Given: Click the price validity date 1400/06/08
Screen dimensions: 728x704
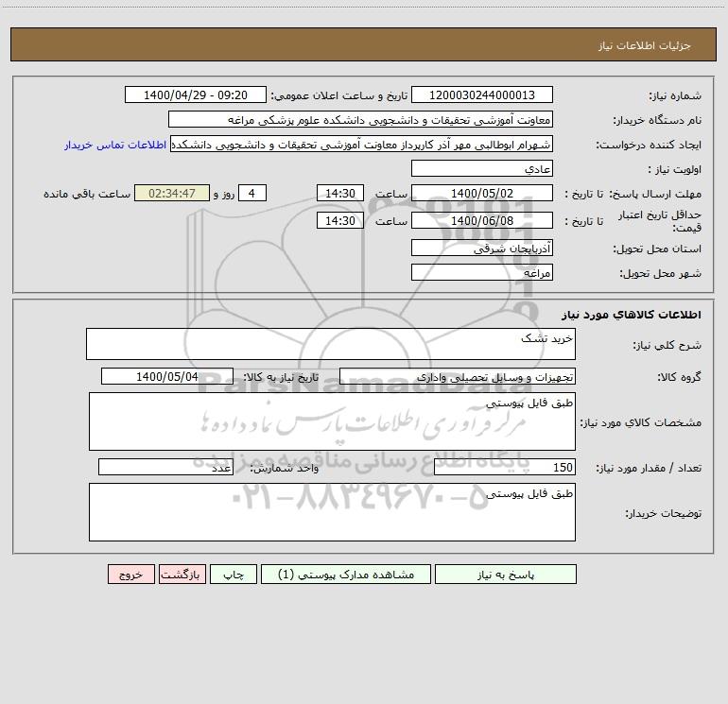Looking at the screenshot, I should pyautogui.click(x=482, y=220).
